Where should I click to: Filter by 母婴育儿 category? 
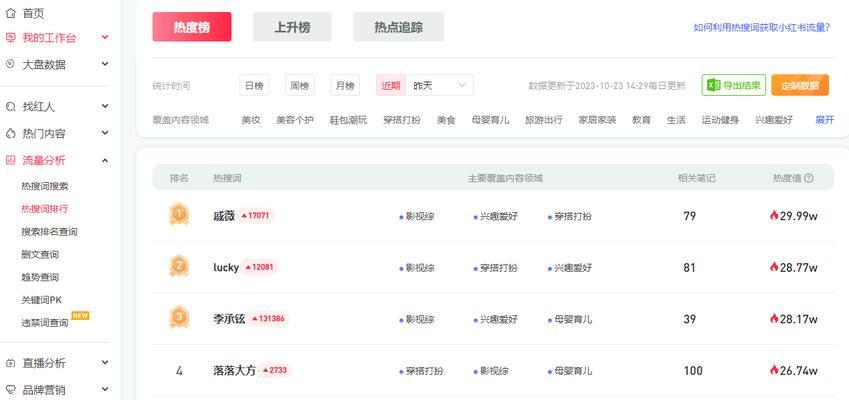click(x=491, y=120)
